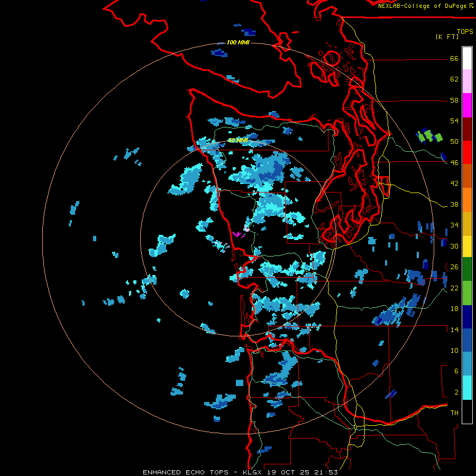Click the 14 legend label
This screenshot has width=476, height=476.
[x=454, y=329]
